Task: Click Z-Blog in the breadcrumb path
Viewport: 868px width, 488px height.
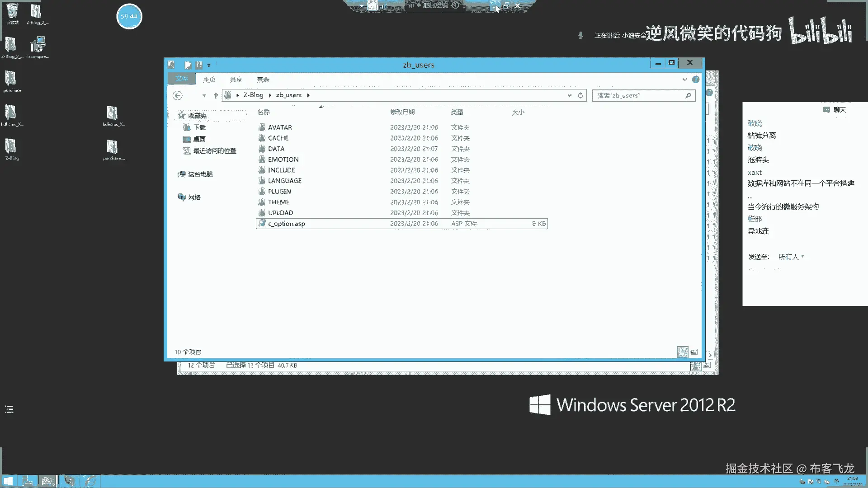Action: 253,95
